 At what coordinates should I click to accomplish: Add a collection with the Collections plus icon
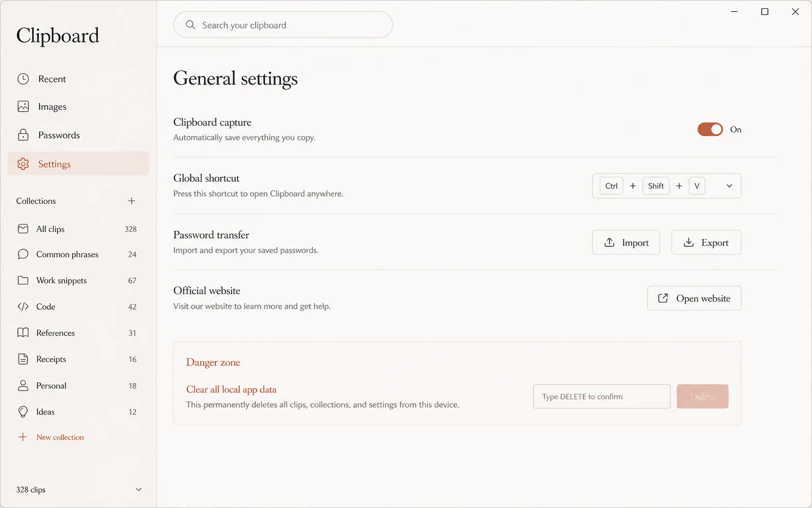(132, 201)
